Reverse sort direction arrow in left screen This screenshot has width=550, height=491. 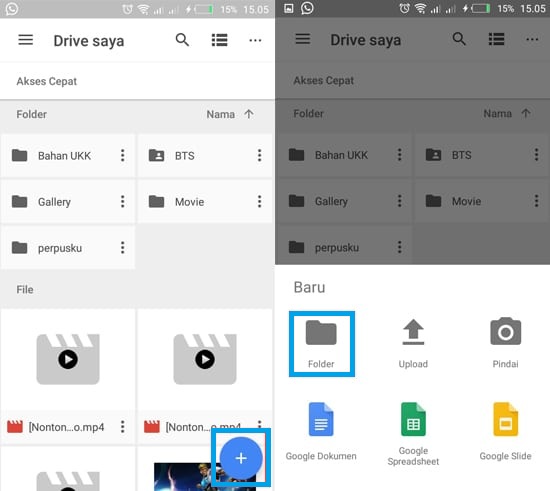tap(249, 114)
